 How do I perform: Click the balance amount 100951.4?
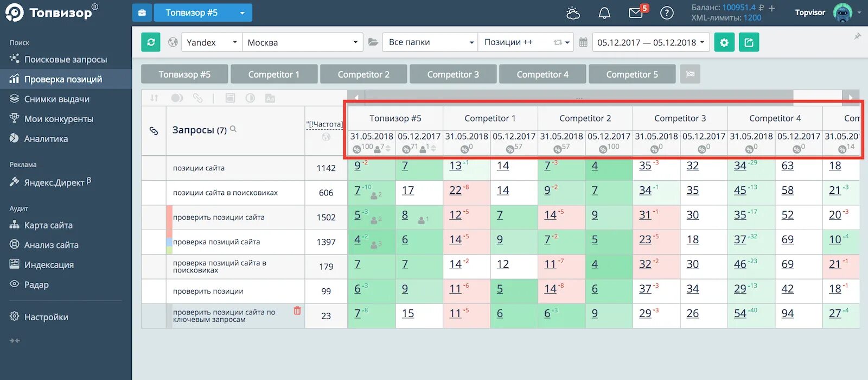pyautogui.click(x=739, y=8)
